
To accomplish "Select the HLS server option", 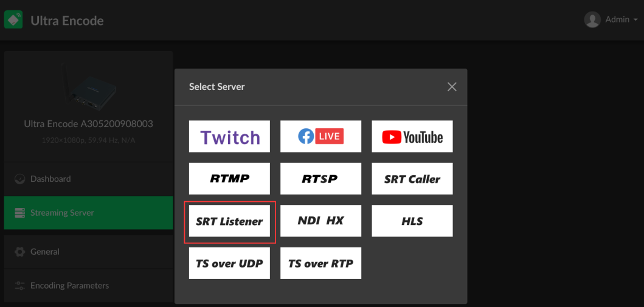I will click(x=412, y=221).
